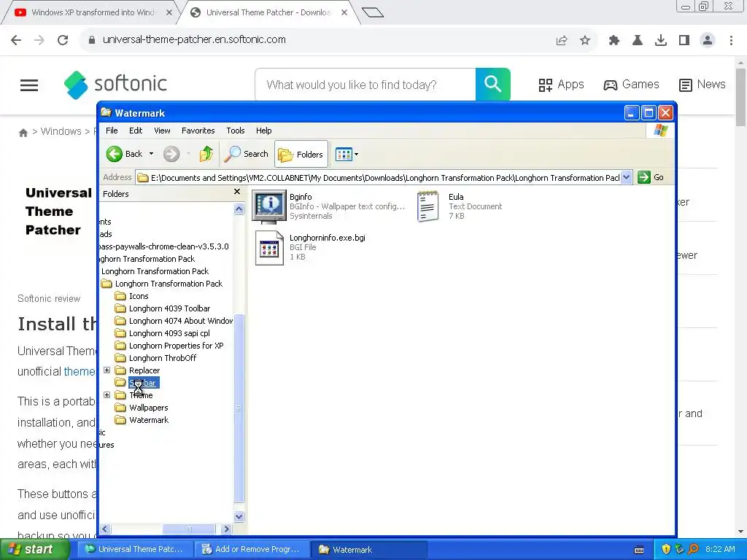Click folder tree left scroll arrow
Viewport: 747px width, 560px height.
pyautogui.click(x=105, y=529)
